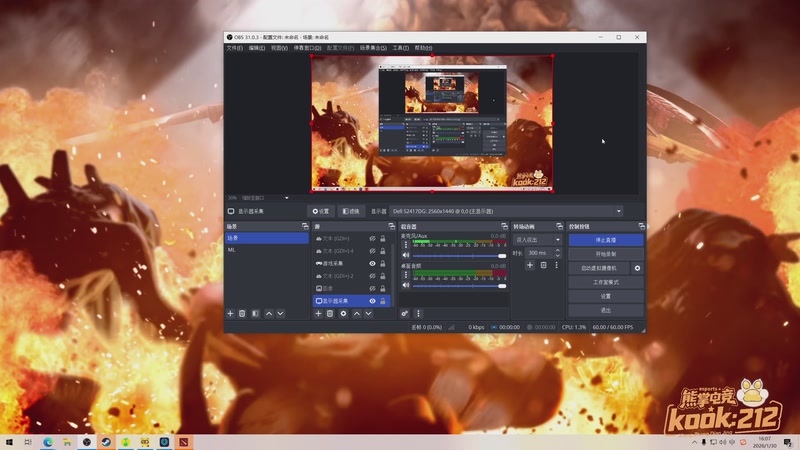Open the Docks menu
800x450 pixels.
click(x=307, y=48)
